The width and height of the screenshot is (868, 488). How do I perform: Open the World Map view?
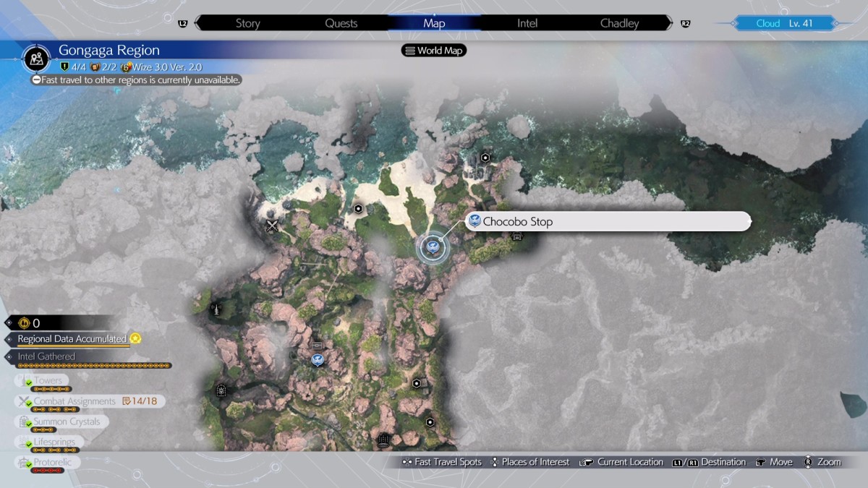coord(434,51)
